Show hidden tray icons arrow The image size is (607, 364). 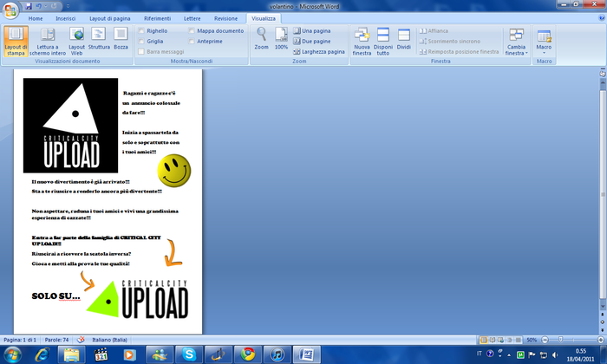[509, 354]
